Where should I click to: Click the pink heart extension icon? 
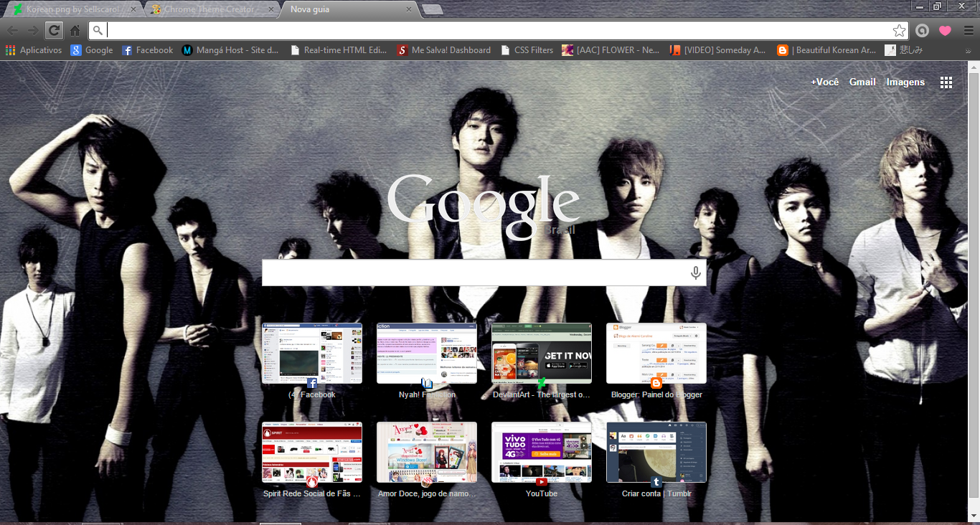943,30
